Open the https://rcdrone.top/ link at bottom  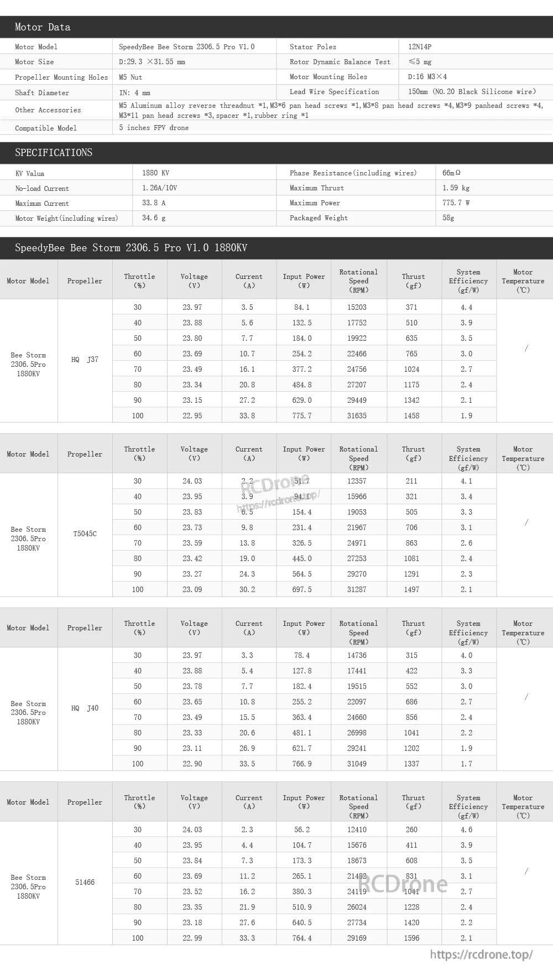482,955
